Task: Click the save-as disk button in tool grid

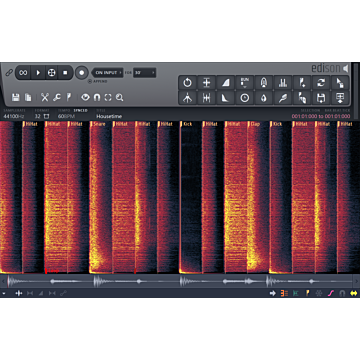Action: click(321, 98)
